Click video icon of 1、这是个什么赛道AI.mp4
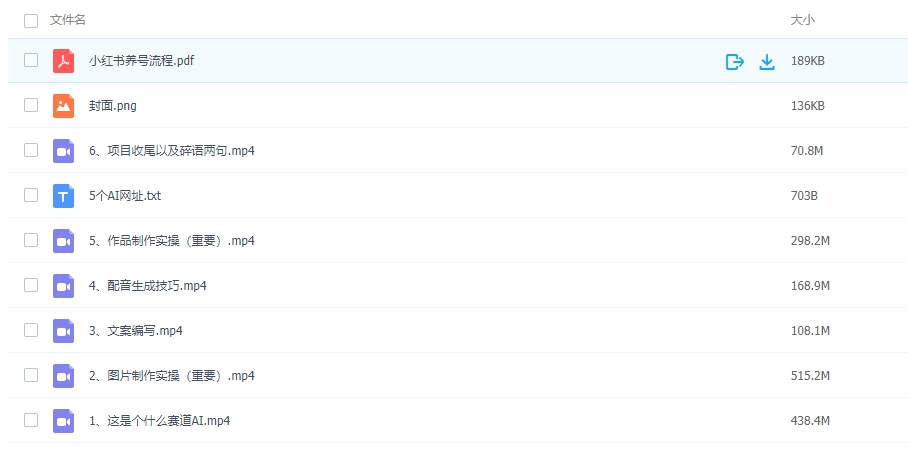908x459 pixels. click(64, 421)
